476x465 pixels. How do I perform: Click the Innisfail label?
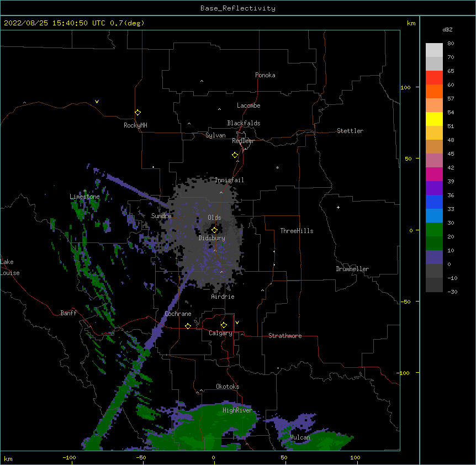(229, 180)
